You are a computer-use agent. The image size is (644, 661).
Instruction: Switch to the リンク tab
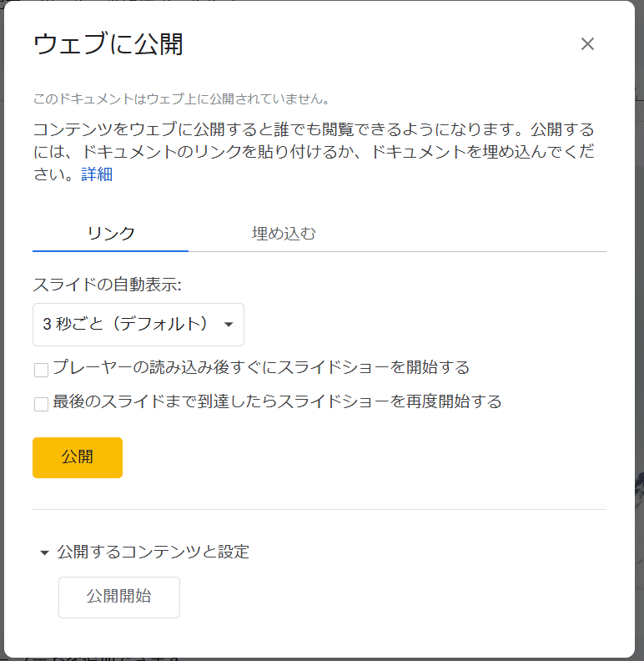(110, 233)
